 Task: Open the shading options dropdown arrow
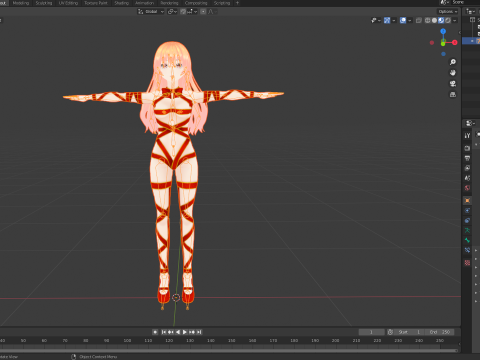click(x=454, y=21)
